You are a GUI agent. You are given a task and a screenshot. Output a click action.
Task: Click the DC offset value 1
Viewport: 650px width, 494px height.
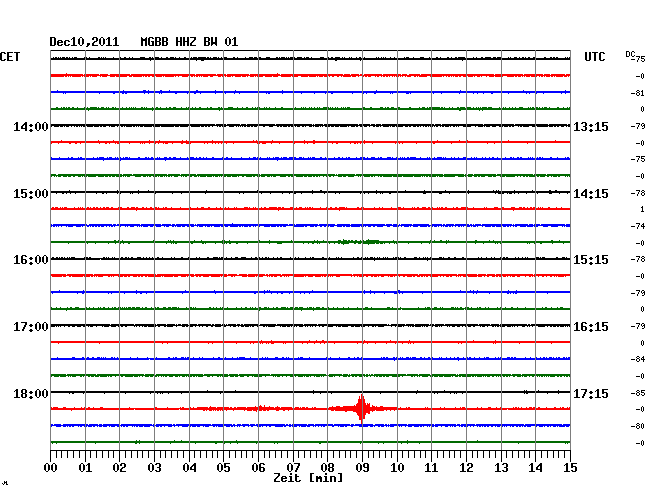click(643, 210)
